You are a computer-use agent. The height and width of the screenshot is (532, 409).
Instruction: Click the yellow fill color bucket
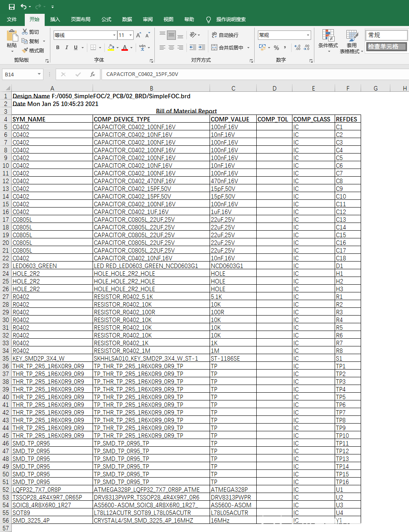point(111,48)
